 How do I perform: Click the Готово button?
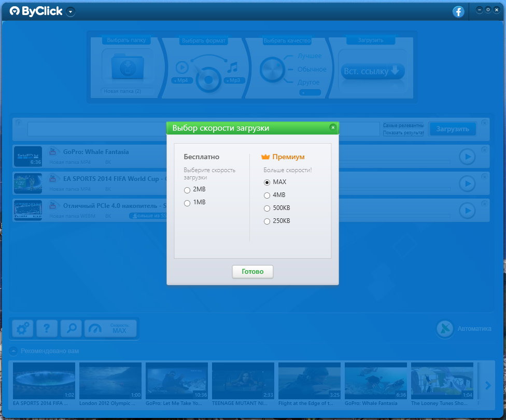pos(252,272)
